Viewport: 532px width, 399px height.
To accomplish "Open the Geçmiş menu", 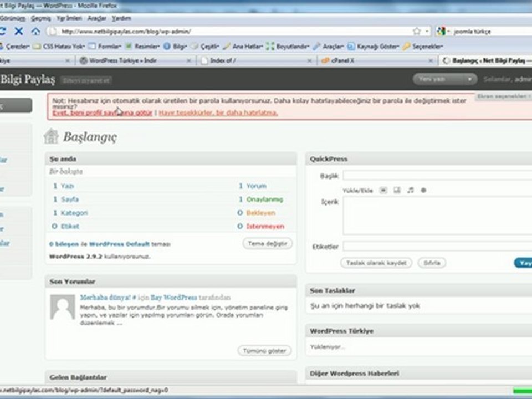I will [x=40, y=18].
